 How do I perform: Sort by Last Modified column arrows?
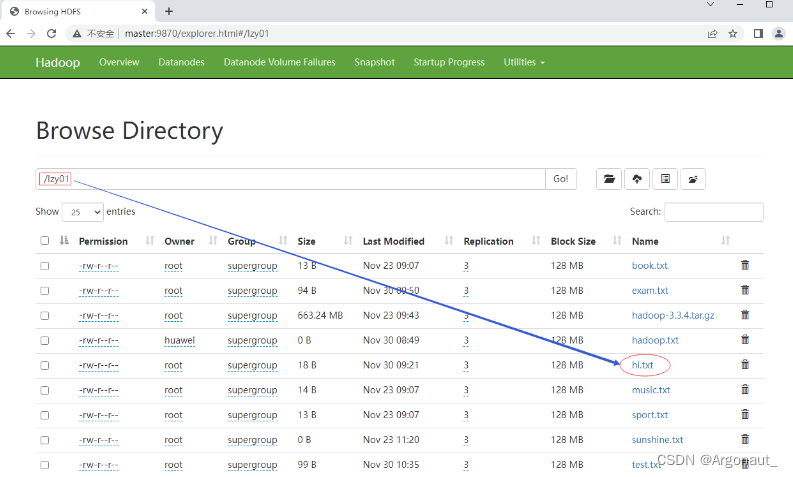[x=449, y=241]
